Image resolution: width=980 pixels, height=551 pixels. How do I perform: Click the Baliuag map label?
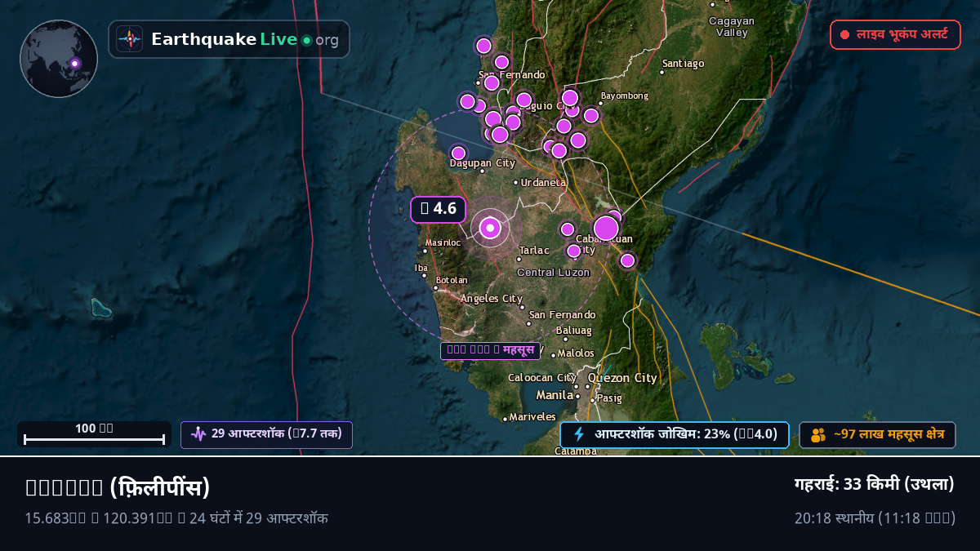click(x=573, y=331)
